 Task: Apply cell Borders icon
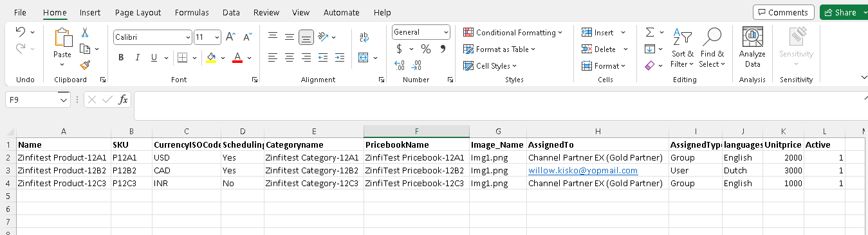pyautogui.click(x=182, y=58)
